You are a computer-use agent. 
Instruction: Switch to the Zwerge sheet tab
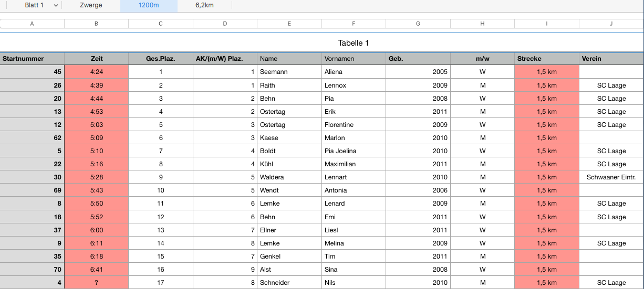point(91,5)
